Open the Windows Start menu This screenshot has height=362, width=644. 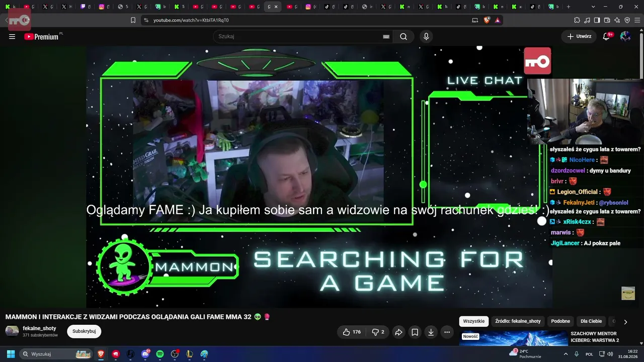pos(11,354)
